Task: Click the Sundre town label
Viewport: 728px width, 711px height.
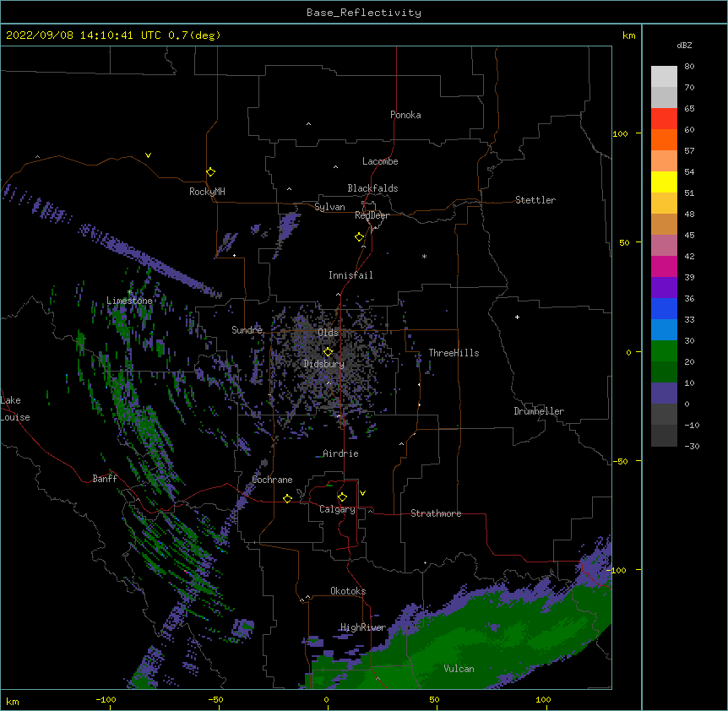Action: (x=247, y=330)
